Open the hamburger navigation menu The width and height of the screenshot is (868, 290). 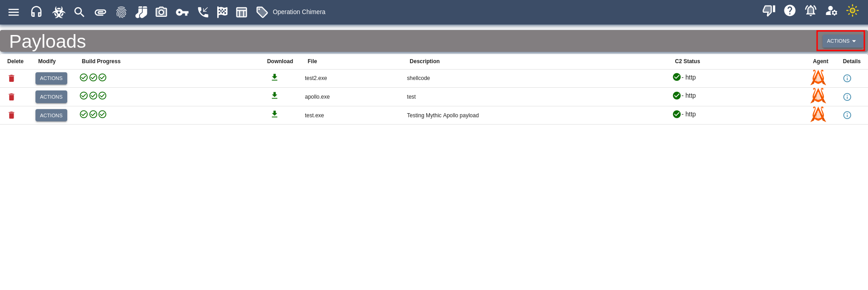pos(14,12)
